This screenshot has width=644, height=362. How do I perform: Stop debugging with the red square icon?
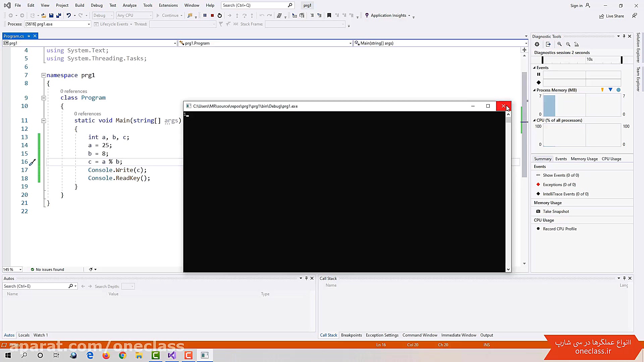[x=212, y=15]
